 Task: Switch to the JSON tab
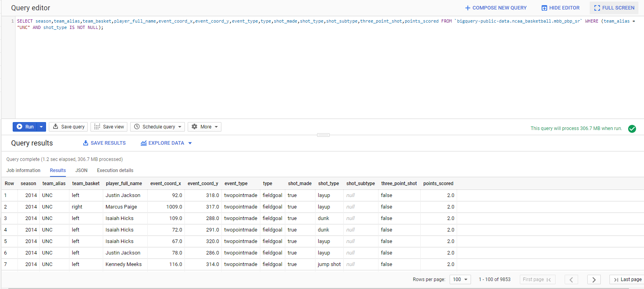pyautogui.click(x=81, y=170)
